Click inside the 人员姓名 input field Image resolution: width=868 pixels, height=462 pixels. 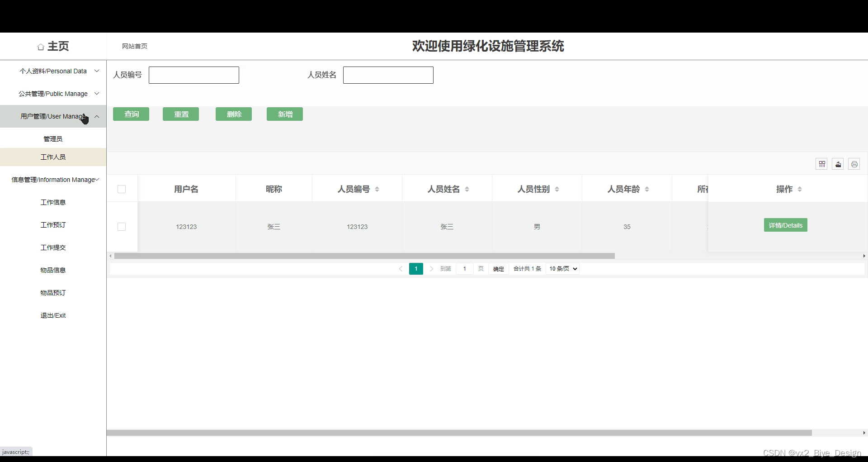tap(388, 75)
